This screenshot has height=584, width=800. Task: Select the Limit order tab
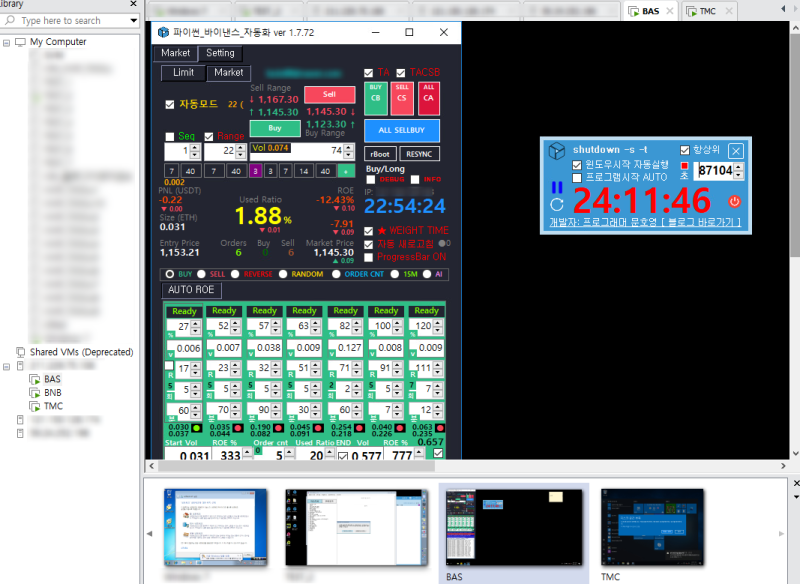click(x=183, y=72)
